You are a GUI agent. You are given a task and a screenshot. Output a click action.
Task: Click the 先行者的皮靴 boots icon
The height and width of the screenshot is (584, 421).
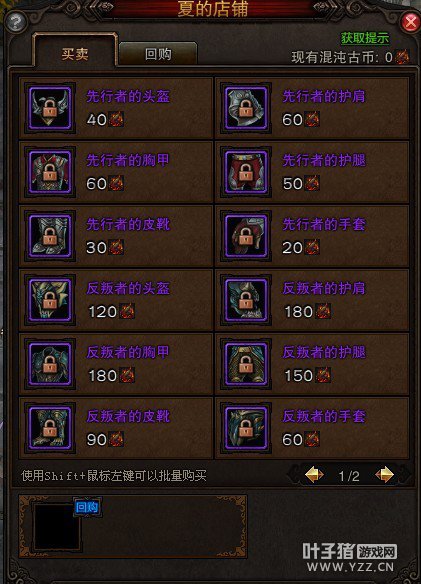50,236
